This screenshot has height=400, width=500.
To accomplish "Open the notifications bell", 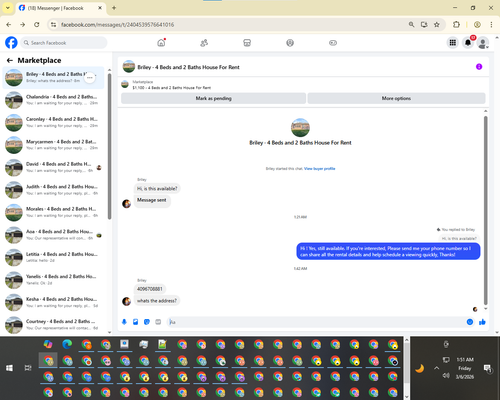I will pyautogui.click(x=468, y=43).
